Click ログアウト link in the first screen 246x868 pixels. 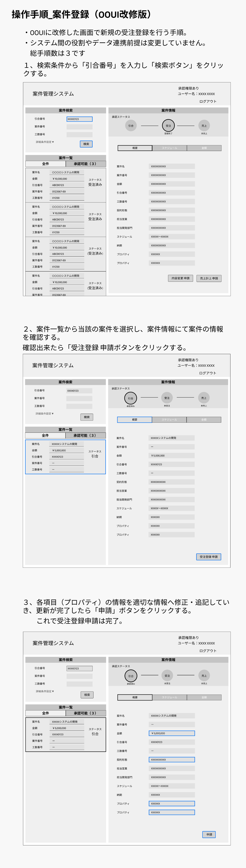pyautogui.click(x=208, y=101)
